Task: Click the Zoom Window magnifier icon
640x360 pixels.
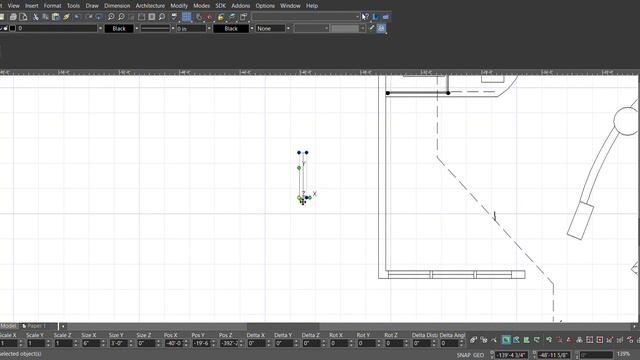Action: pos(162,17)
